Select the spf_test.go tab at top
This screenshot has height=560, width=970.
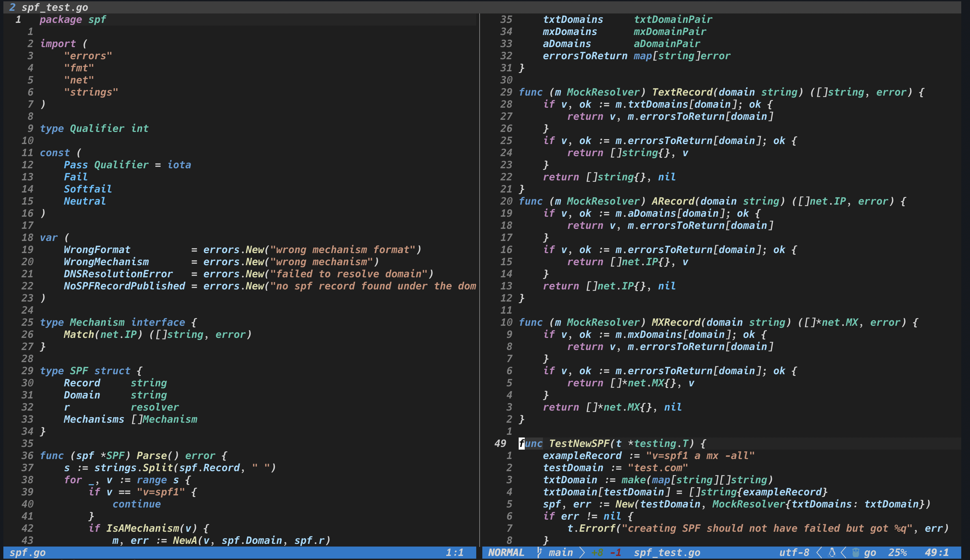pos(54,7)
